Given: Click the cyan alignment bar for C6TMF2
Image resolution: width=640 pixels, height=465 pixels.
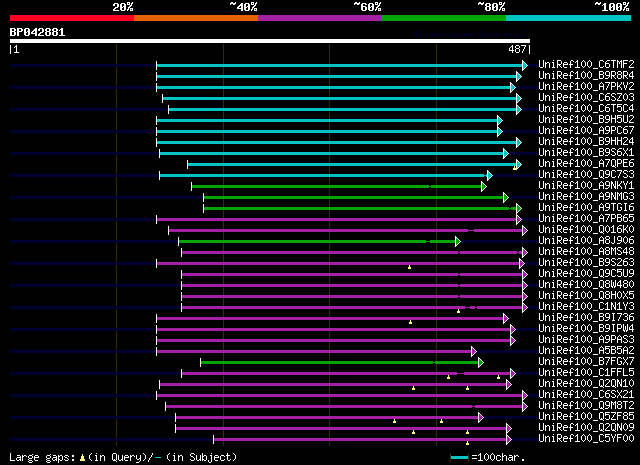Looking at the screenshot, I should pos(340,65).
